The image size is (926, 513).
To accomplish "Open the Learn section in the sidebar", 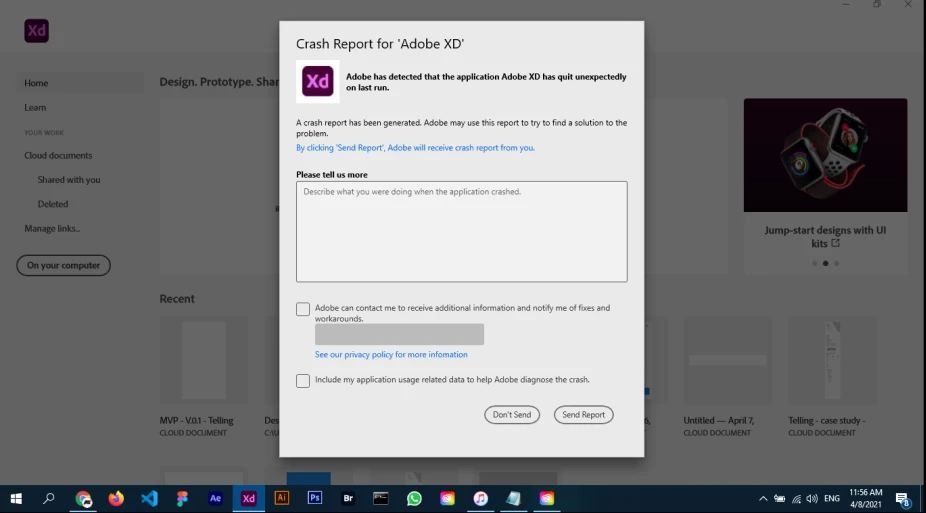I will (x=35, y=107).
